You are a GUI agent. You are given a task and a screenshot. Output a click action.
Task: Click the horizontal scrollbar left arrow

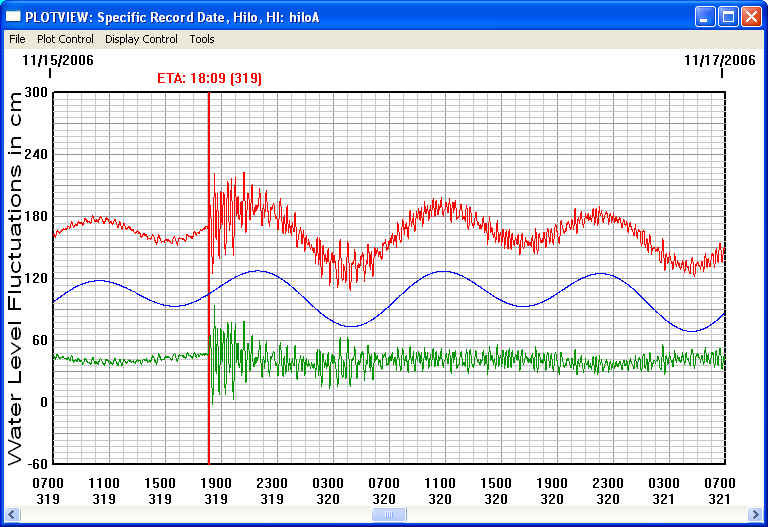coord(12,515)
